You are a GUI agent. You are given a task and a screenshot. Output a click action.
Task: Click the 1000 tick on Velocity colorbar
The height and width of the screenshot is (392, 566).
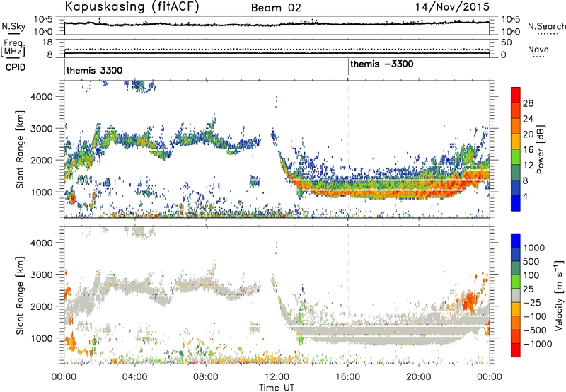tap(534, 248)
